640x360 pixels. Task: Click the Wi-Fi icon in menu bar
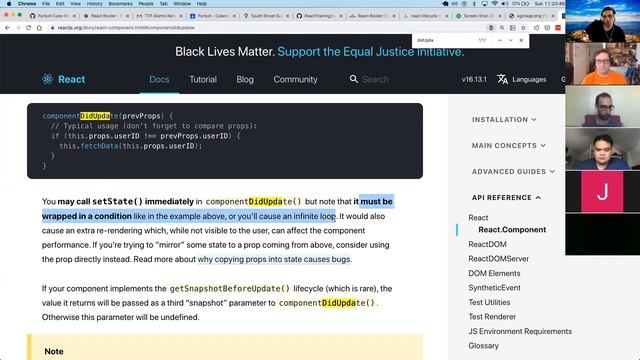pos(495,4)
